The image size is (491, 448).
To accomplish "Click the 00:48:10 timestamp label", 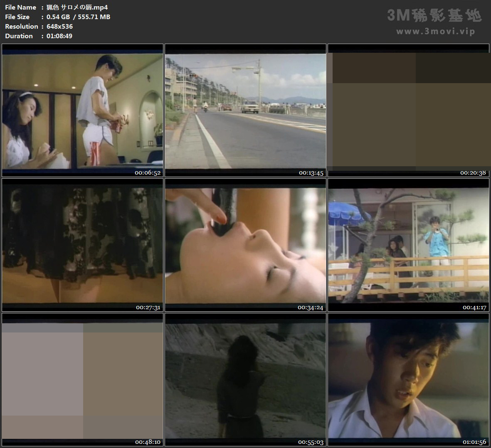I will tap(148, 442).
